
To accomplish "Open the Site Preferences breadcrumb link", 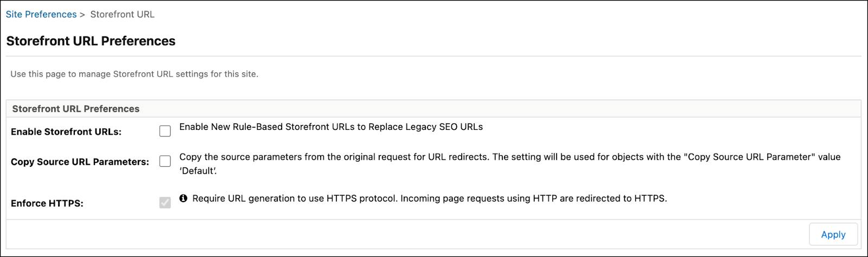I will 41,14.
